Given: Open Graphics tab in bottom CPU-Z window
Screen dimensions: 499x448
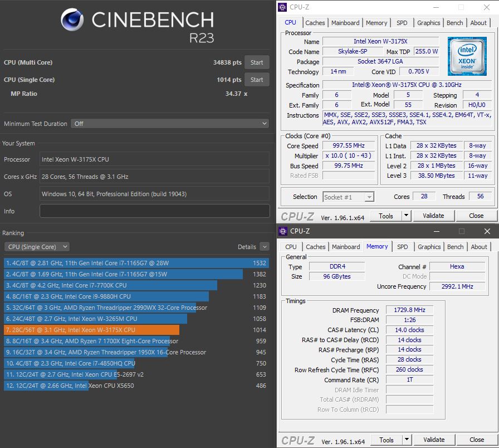Looking at the screenshot, I should click(x=429, y=247).
